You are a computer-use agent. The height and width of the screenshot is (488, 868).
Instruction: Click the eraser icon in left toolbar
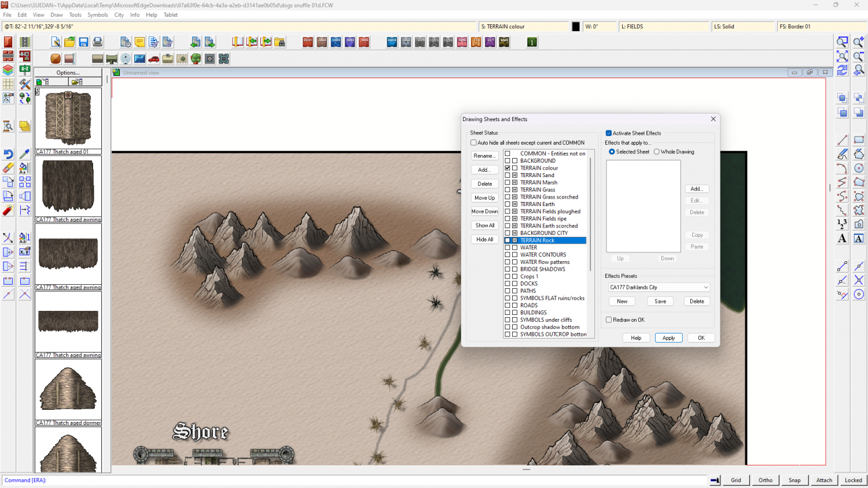tap(8, 168)
